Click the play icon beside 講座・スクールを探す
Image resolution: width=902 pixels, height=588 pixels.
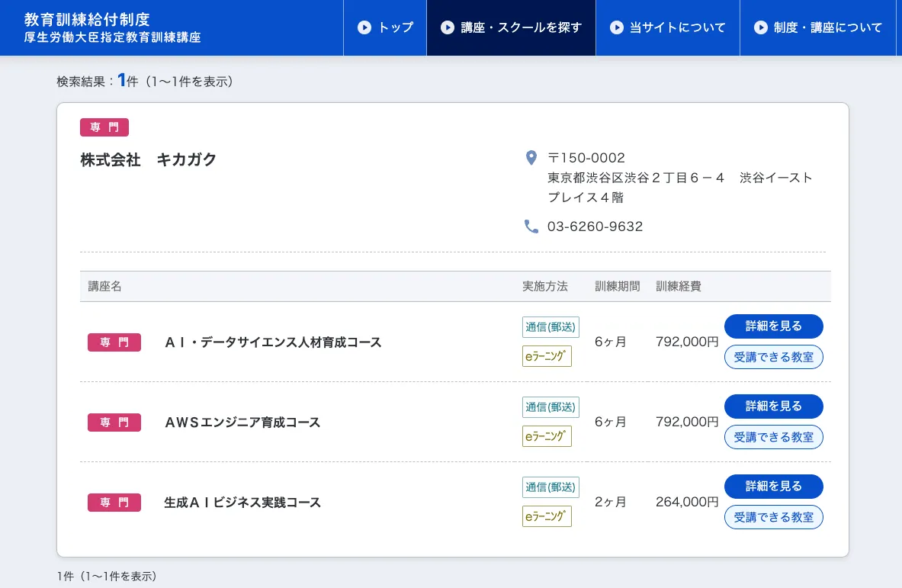(448, 27)
